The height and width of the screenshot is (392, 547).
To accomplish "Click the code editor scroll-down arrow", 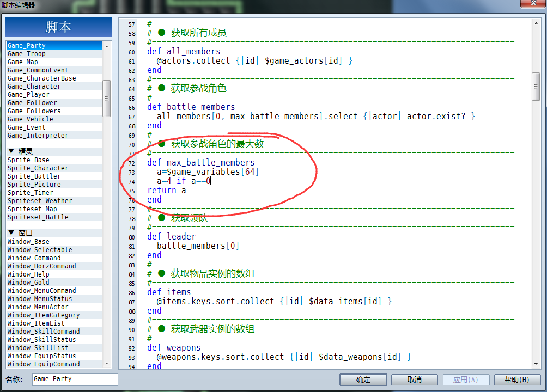I will 536,364.
